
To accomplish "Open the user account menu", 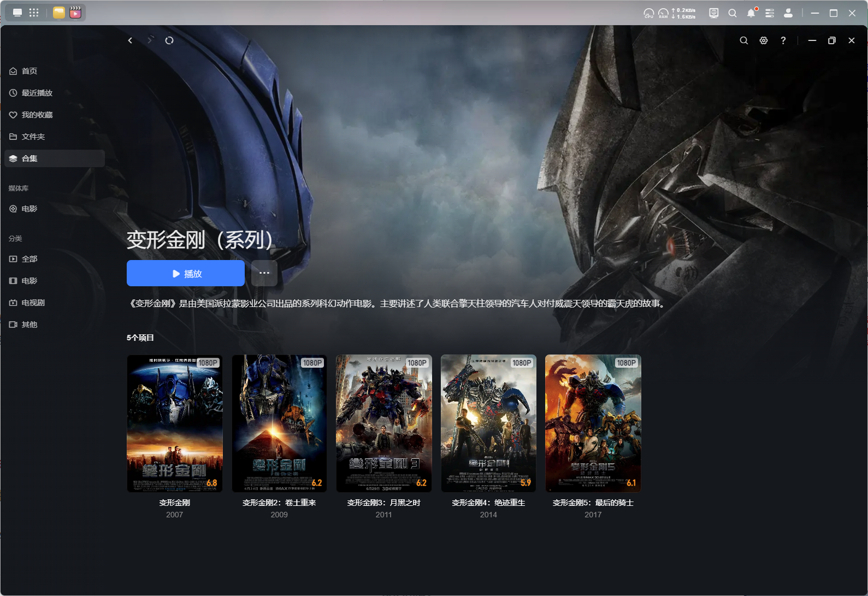I will click(x=788, y=13).
